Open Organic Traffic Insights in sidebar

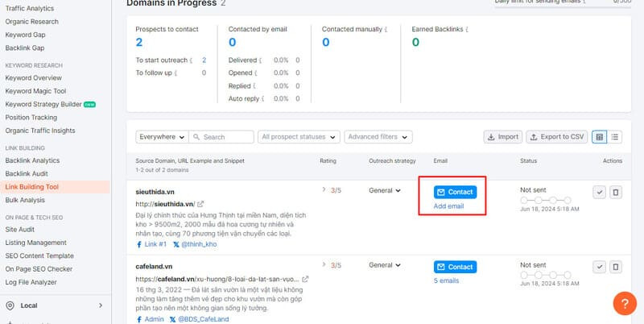coord(40,131)
